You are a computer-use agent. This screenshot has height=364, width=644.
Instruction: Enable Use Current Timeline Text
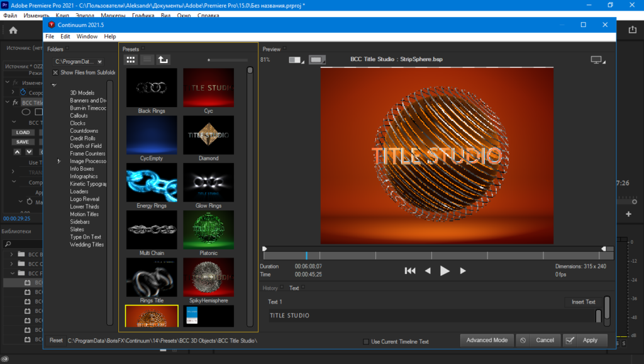point(366,341)
